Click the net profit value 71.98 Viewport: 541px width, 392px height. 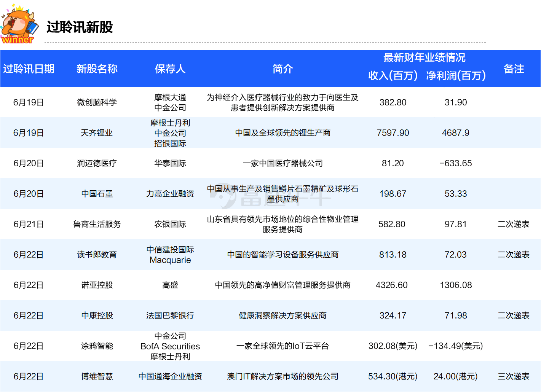[456, 316]
